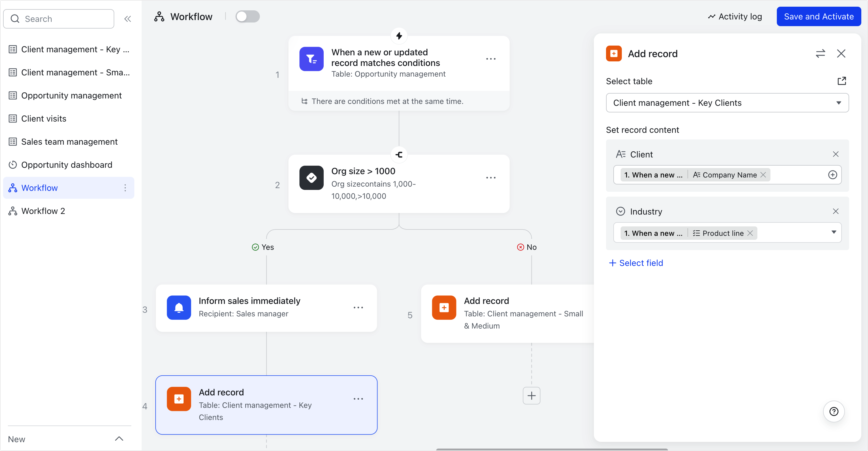This screenshot has width=868, height=451.
Task: Remove the Company Name reference chip
Action: (x=763, y=174)
